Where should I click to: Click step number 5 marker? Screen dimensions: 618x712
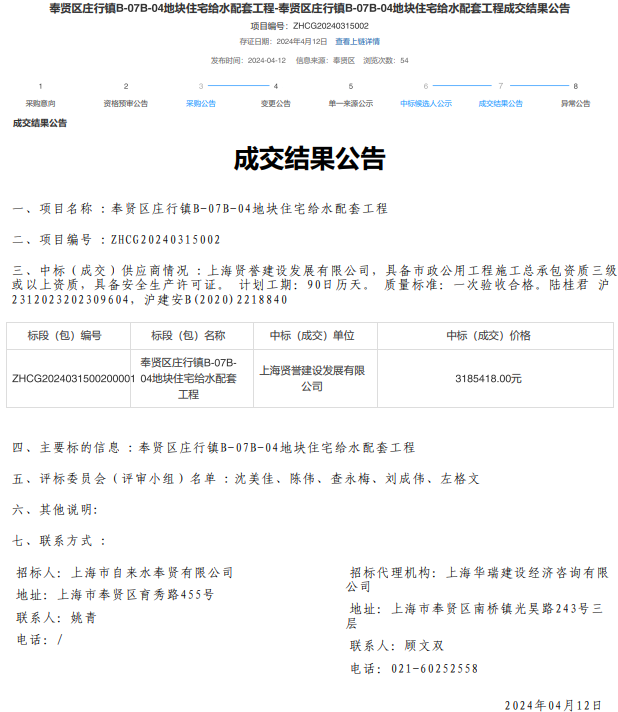pos(350,87)
